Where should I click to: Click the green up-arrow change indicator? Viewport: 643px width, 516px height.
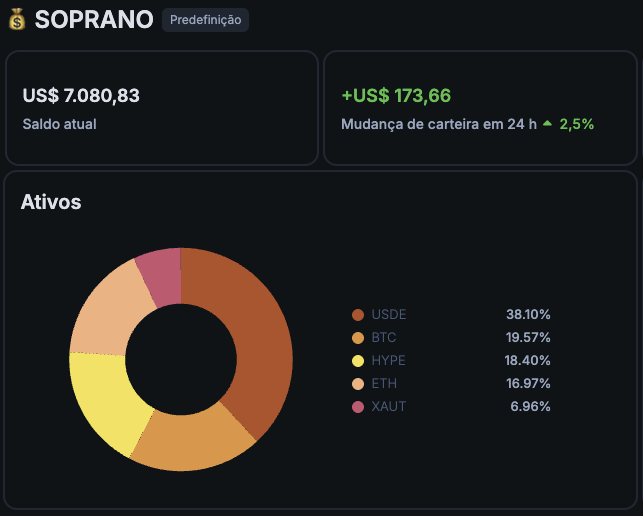pyautogui.click(x=547, y=123)
